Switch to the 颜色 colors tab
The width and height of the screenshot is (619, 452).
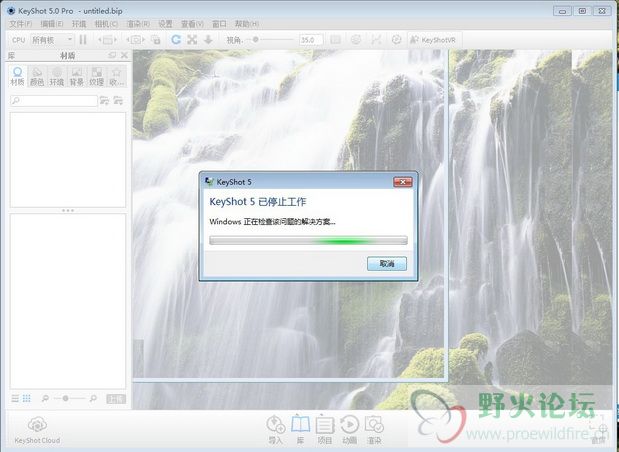[37, 76]
